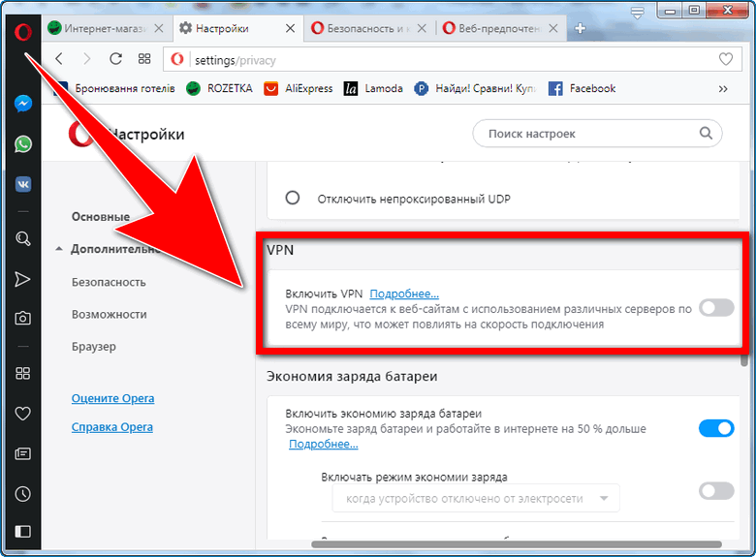Open My Flow send icon in sidebar

click(22, 279)
